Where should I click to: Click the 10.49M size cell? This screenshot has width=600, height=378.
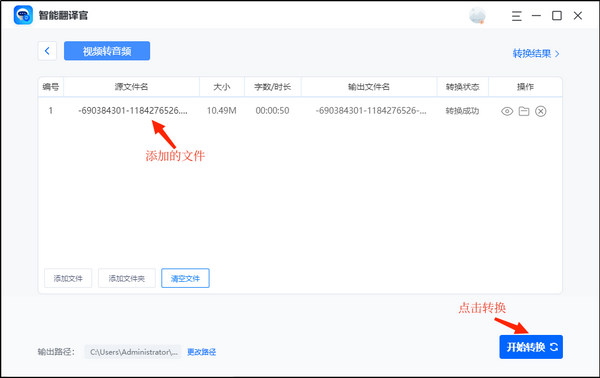(x=222, y=111)
